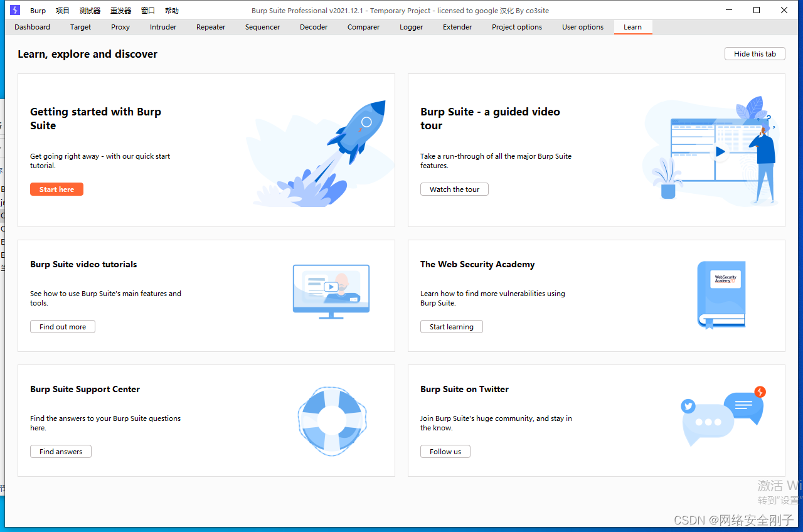
Task: Click the Web Security Academy book illustration
Action: tap(721, 295)
